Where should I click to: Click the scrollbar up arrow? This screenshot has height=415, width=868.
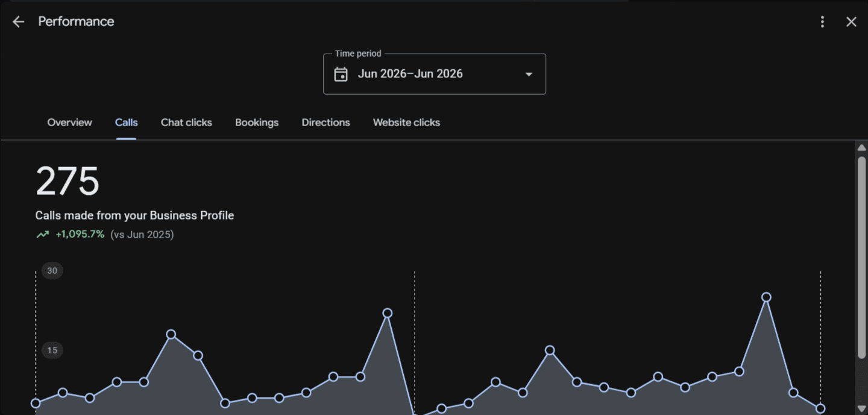(861, 148)
